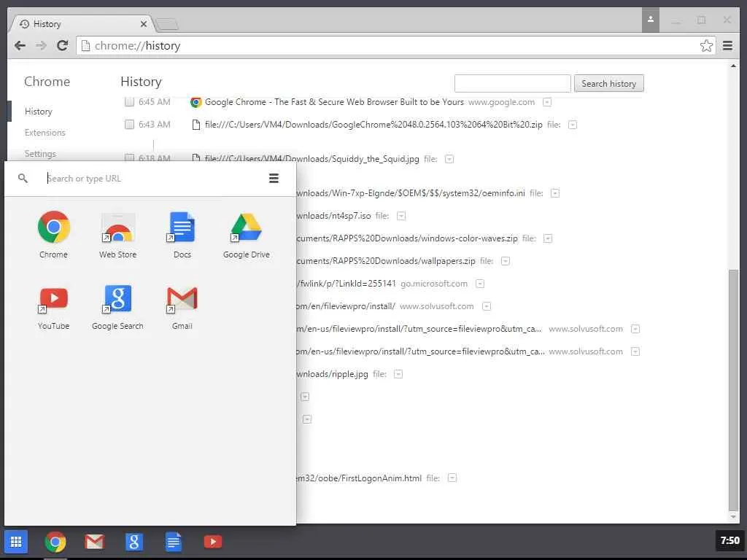Click the History browser tab
Viewport: 747px width, 560px height.
[80, 24]
